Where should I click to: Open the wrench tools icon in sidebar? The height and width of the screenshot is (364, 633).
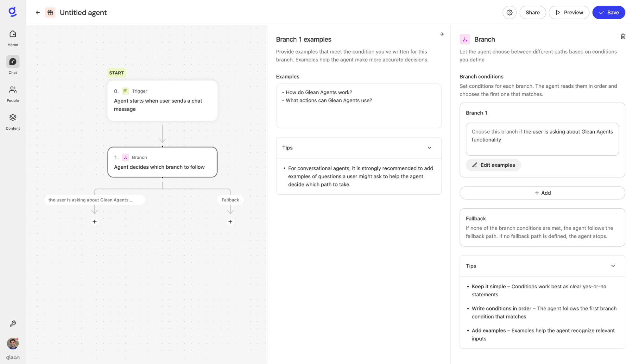[x=13, y=323]
